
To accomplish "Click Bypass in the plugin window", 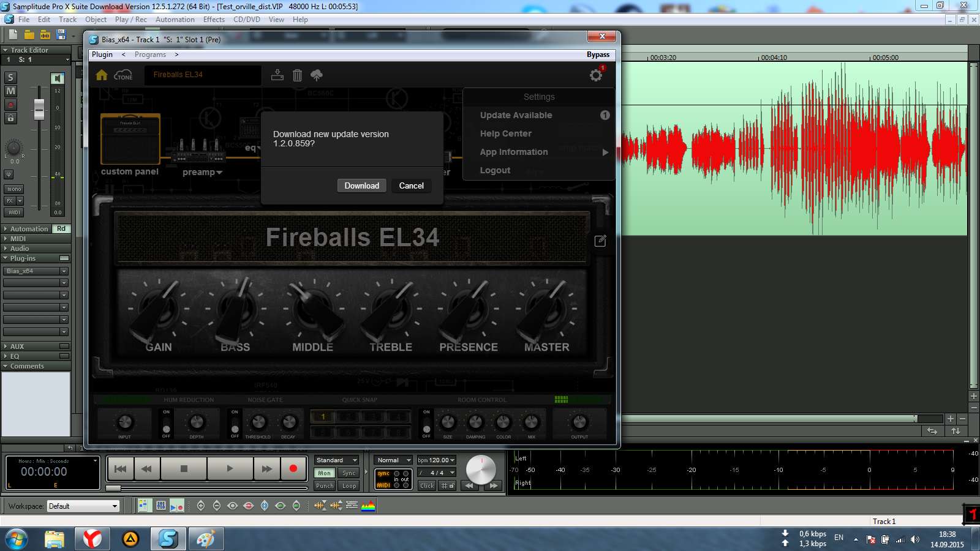I will pos(598,54).
